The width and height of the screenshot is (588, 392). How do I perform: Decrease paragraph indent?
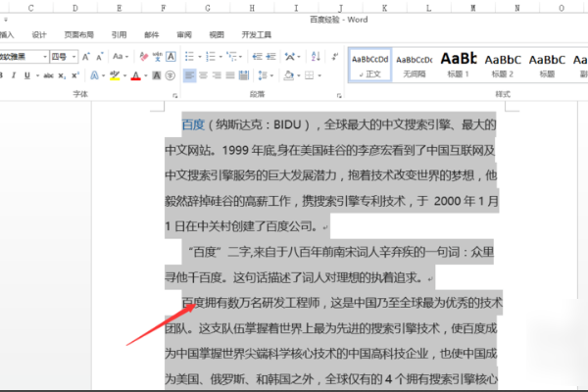pos(257,57)
